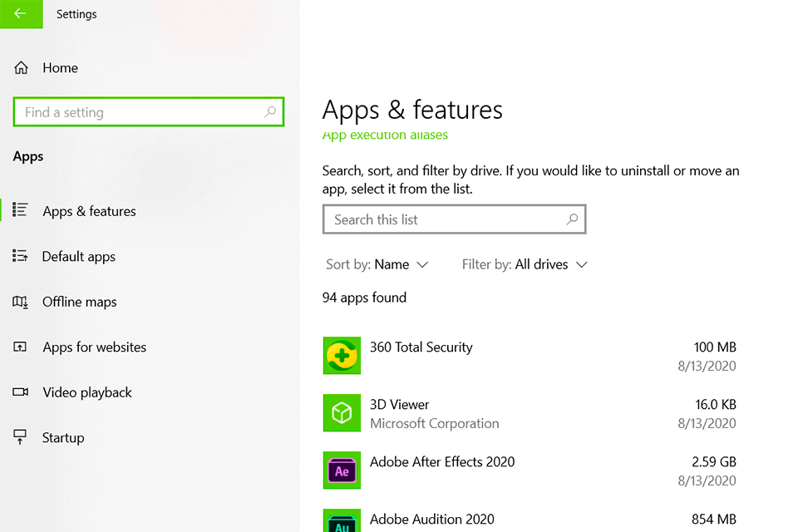
Task: Select the Video playback camera icon
Action: coord(21,392)
